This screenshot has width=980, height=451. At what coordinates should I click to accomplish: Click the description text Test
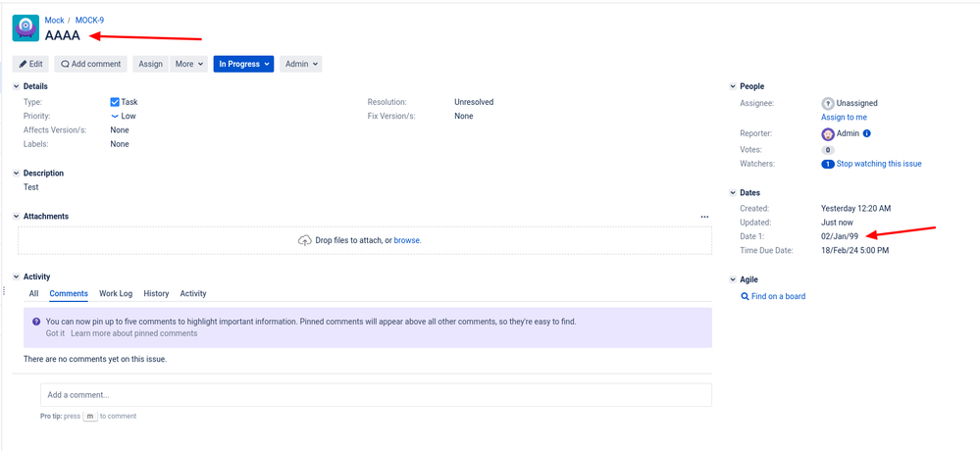[x=31, y=187]
